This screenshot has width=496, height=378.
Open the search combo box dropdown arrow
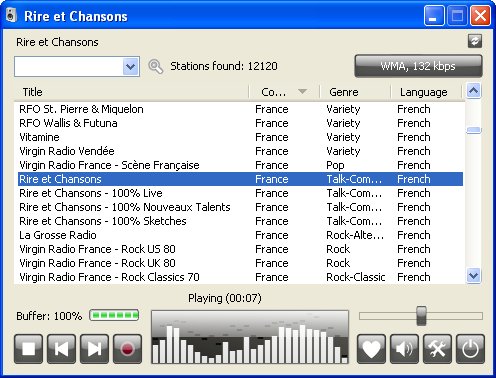click(x=131, y=66)
